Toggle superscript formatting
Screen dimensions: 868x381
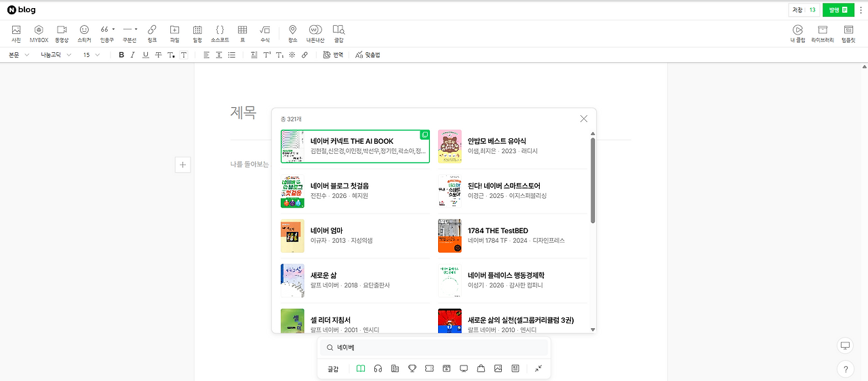tap(267, 55)
